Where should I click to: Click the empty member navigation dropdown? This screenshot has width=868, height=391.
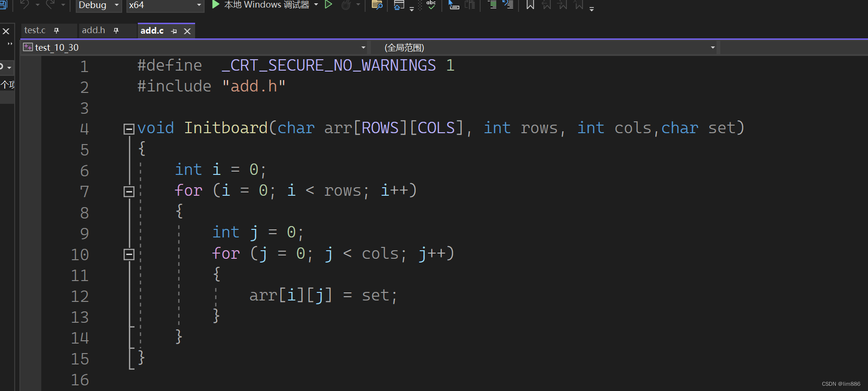click(x=794, y=47)
